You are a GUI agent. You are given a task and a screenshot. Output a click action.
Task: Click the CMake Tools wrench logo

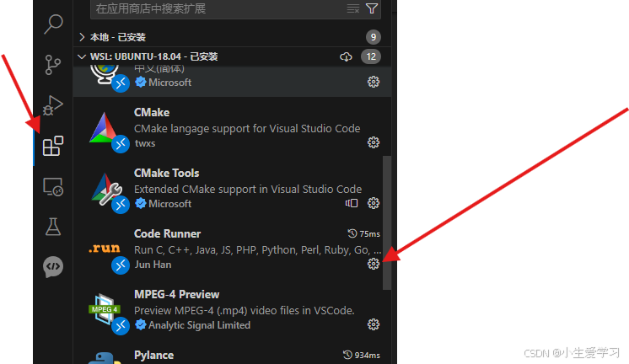tap(106, 189)
